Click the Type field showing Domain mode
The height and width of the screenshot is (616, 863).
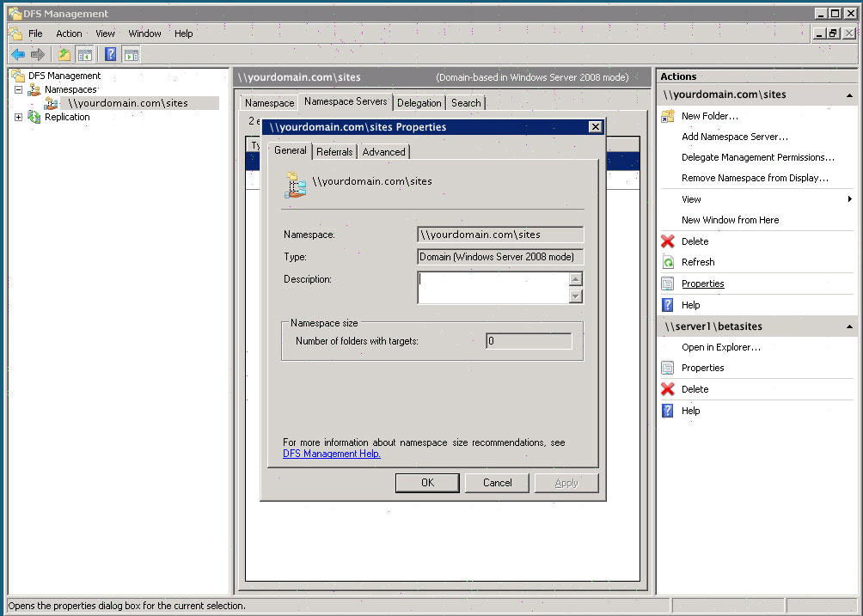pyautogui.click(x=500, y=257)
